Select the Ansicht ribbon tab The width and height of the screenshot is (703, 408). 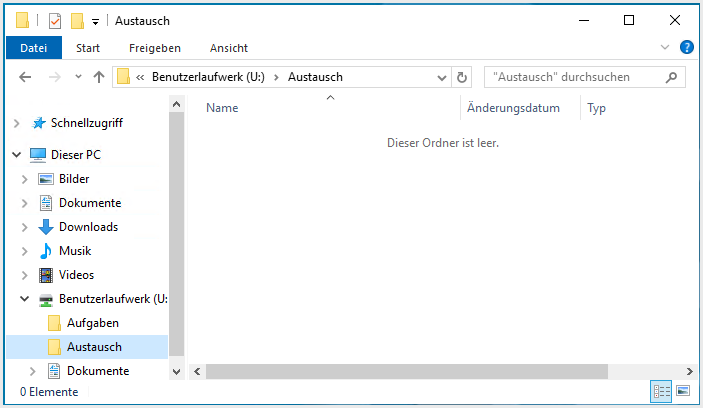(x=229, y=48)
